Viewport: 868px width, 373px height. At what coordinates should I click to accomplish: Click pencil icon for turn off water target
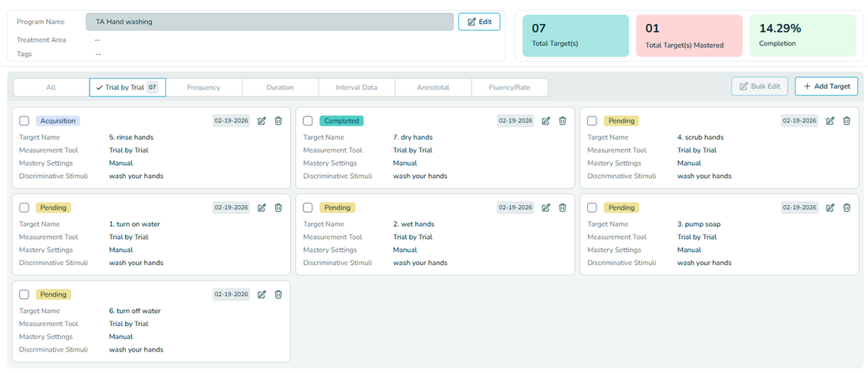coord(262,294)
